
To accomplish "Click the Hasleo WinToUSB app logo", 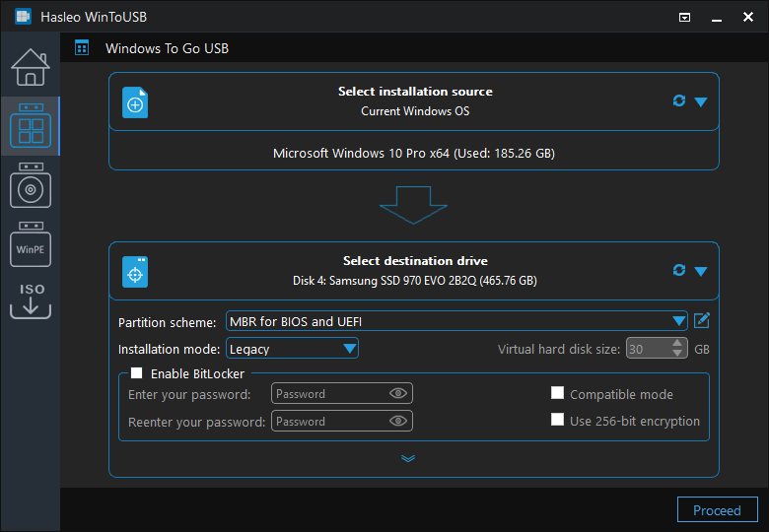I will tap(23, 17).
